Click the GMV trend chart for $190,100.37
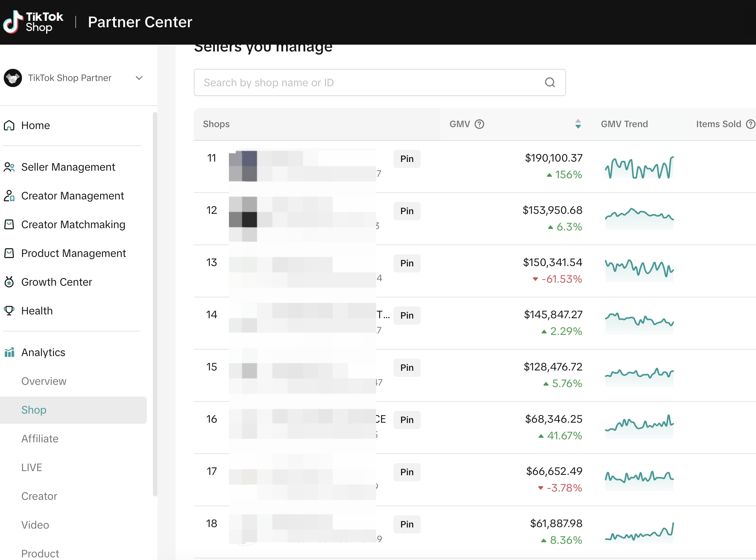The image size is (756, 560). click(x=639, y=167)
